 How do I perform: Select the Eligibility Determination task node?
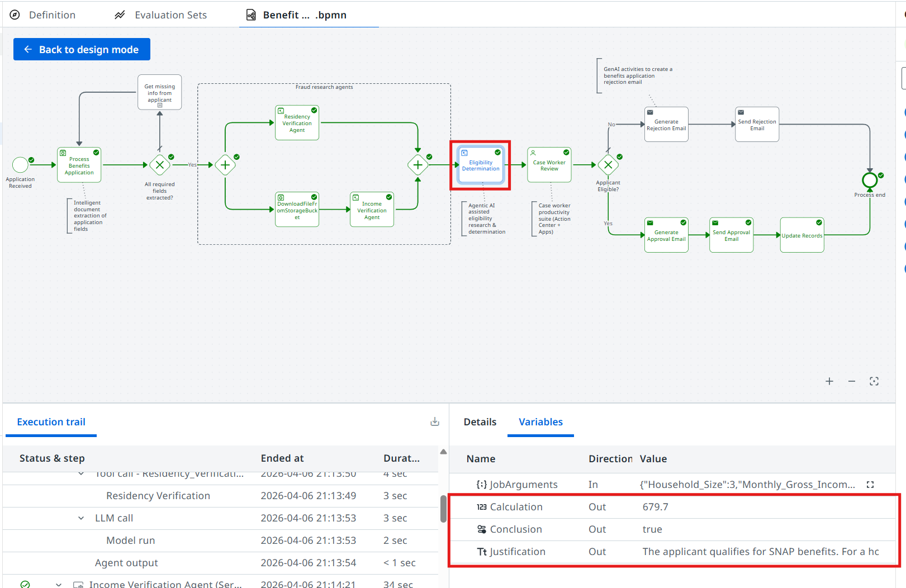481,165
